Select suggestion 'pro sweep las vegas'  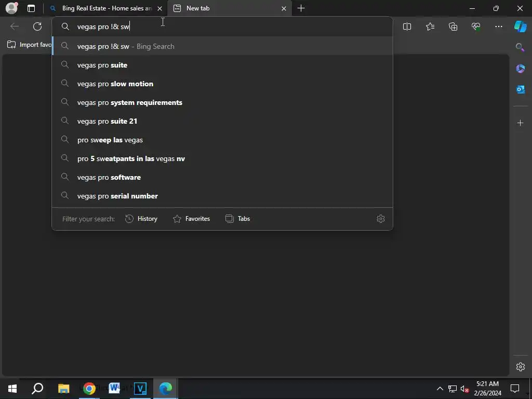222,139
